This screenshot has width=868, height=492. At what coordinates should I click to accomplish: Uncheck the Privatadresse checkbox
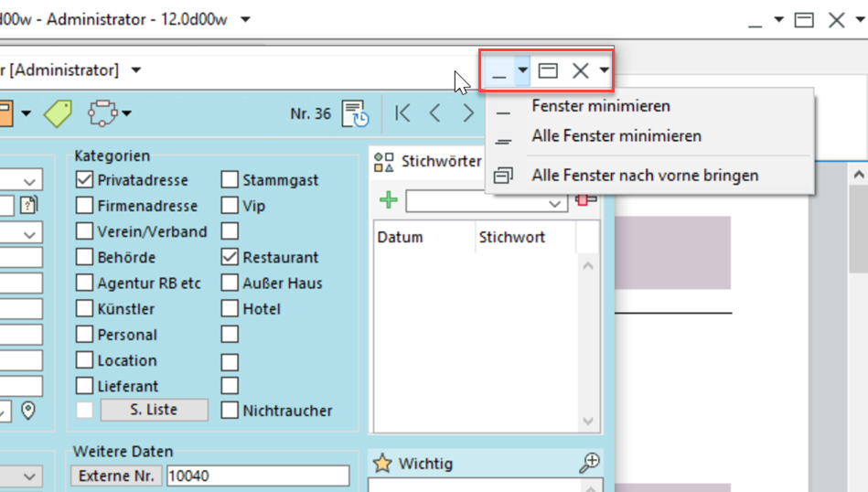[x=84, y=180]
